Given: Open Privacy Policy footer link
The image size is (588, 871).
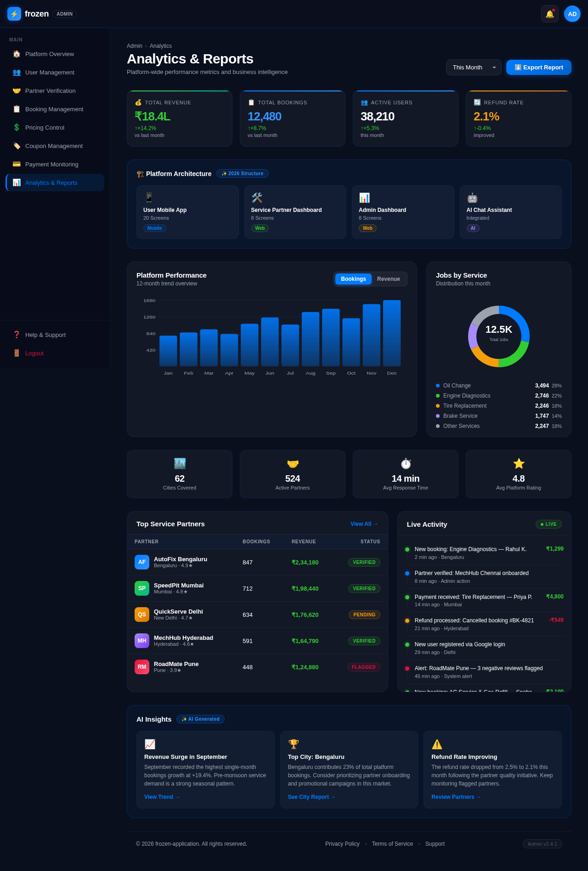Looking at the screenshot, I should pos(342,844).
